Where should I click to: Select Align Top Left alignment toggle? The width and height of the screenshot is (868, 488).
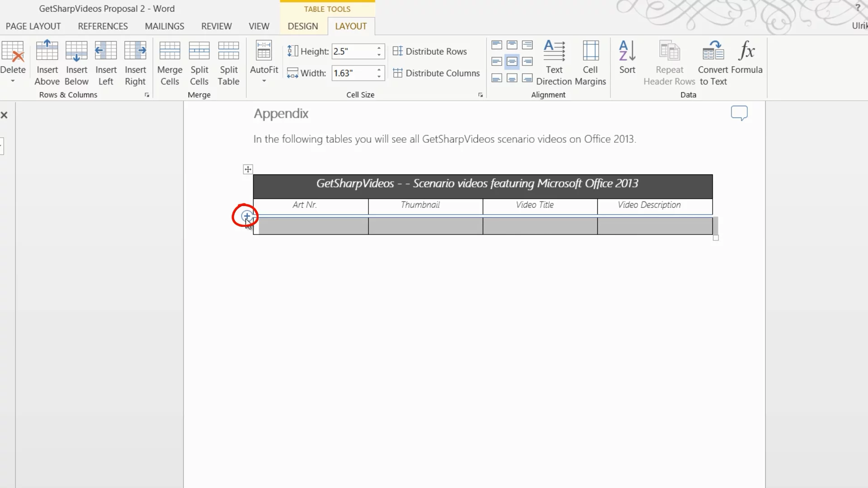[x=496, y=45]
